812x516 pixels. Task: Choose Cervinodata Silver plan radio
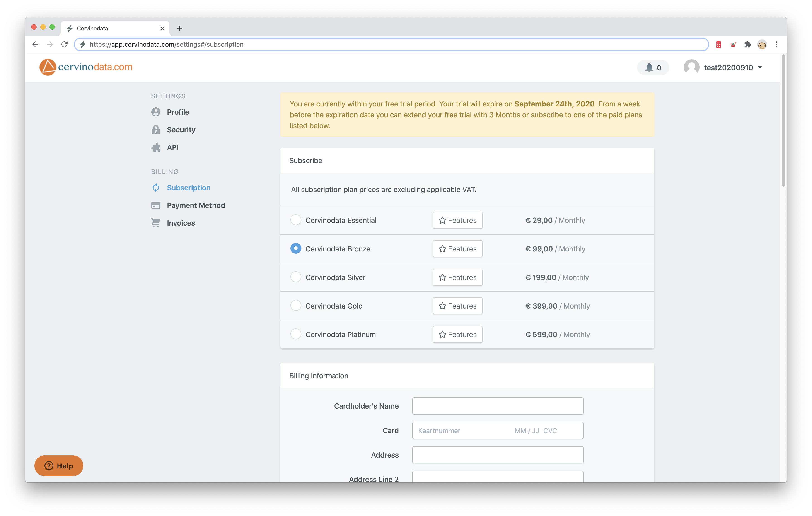coord(296,277)
